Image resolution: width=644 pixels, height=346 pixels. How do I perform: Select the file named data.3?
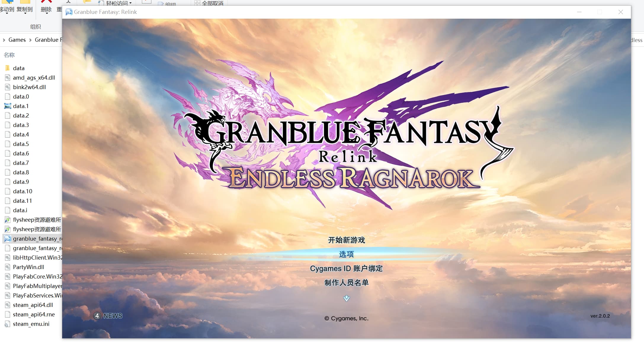pos(21,125)
